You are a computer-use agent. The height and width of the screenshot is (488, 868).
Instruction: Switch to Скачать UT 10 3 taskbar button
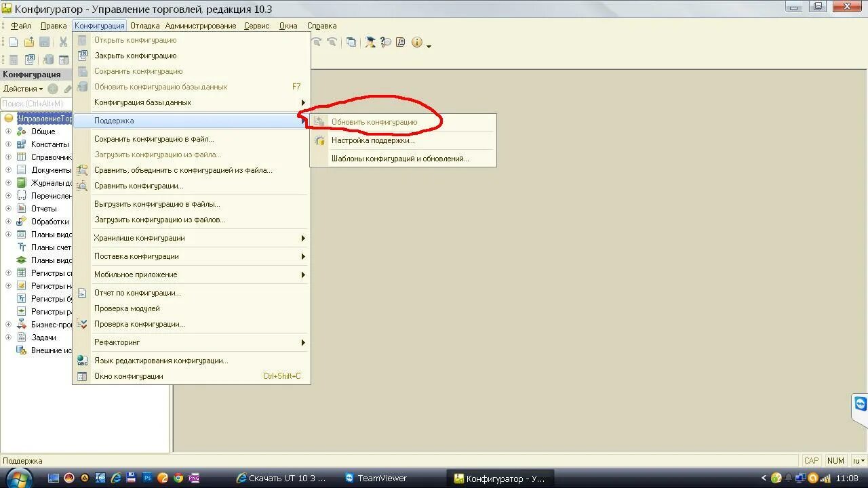coord(282,478)
